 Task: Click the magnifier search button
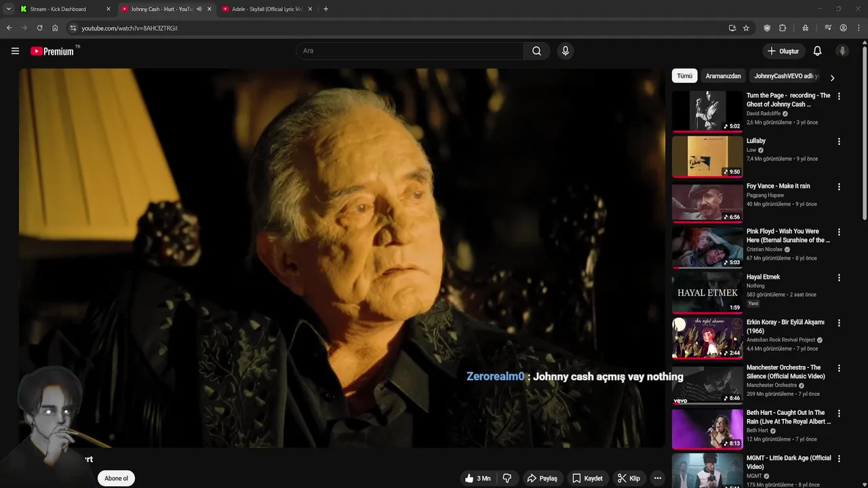[x=536, y=51]
